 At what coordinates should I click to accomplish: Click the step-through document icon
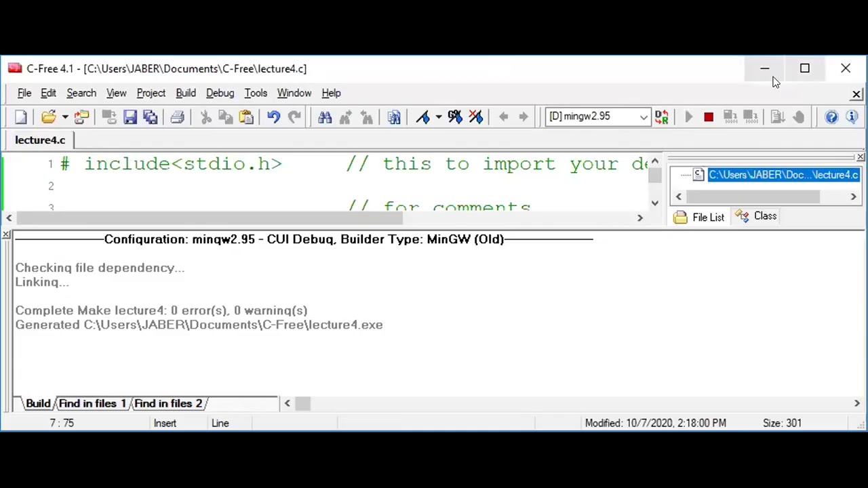pos(778,117)
